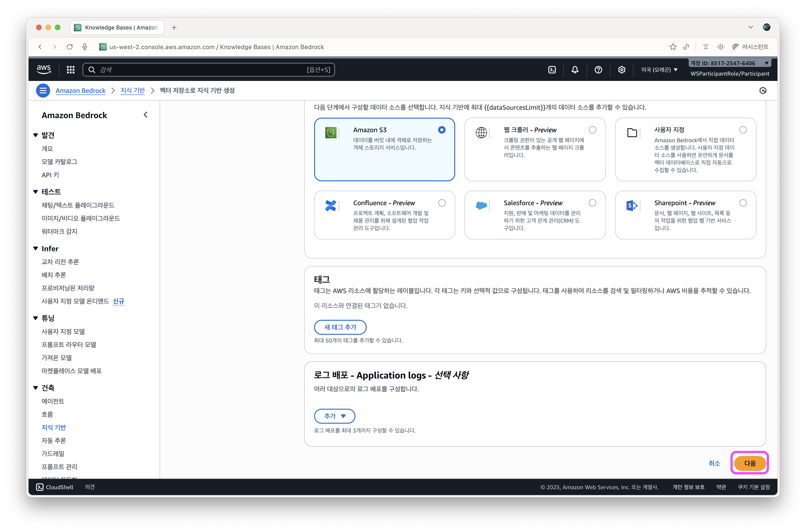
Task: Click the 취소 link
Action: click(x=714, y=463)
